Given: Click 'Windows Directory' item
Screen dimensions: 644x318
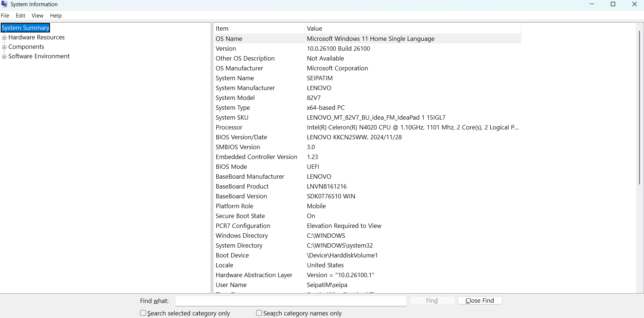Looking at the screenshot, I should (x=242, y=236).
